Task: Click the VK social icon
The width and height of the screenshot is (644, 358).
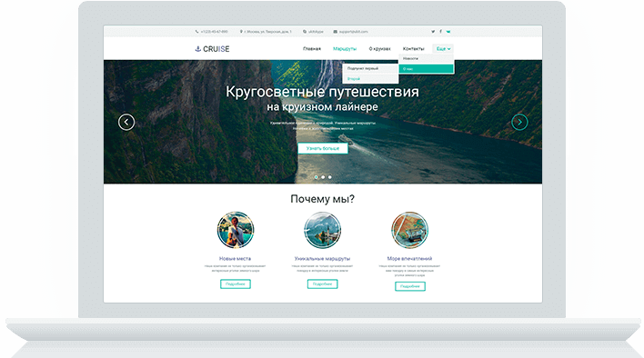Action: tap(448, 32)
